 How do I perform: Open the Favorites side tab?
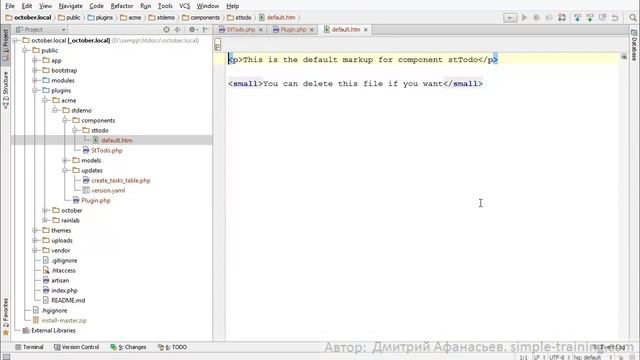6,316
